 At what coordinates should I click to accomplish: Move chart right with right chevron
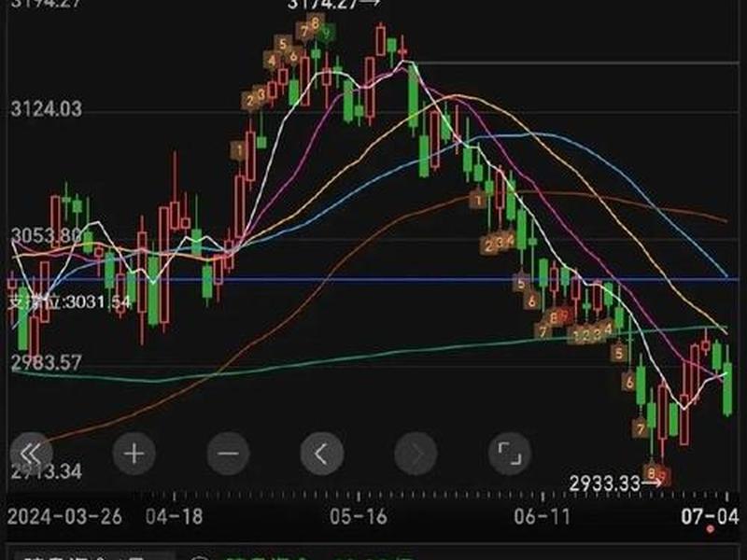(416, 454)
